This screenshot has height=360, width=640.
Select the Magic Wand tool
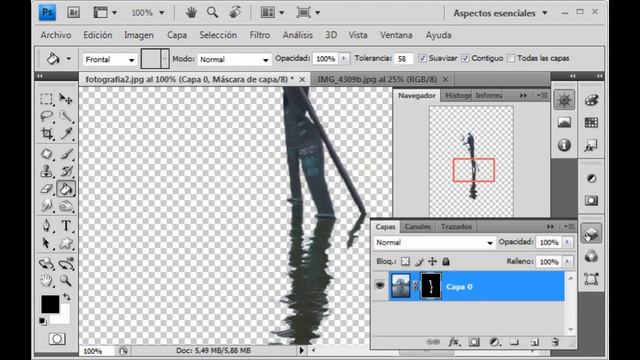click(66, 116)
